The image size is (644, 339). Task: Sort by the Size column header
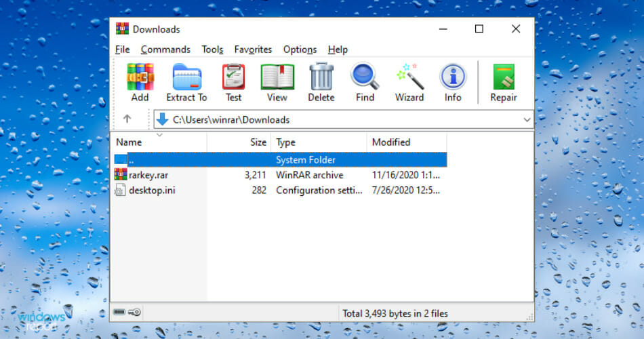[x=239, y=142]
